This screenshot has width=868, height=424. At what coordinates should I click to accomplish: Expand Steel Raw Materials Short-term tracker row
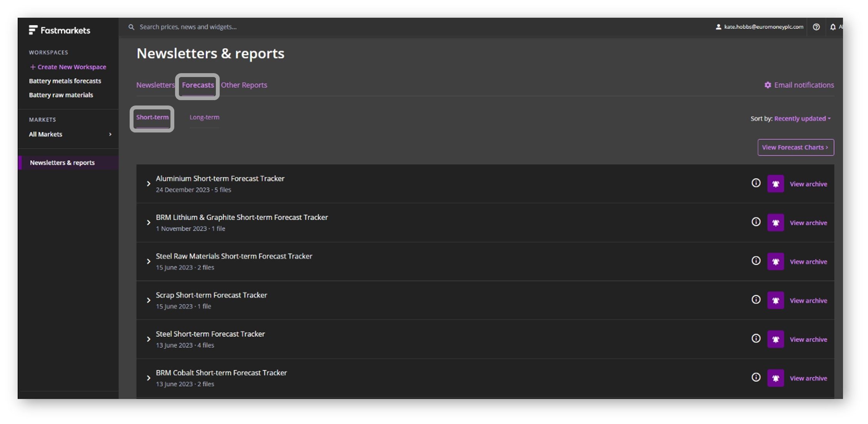149,261
